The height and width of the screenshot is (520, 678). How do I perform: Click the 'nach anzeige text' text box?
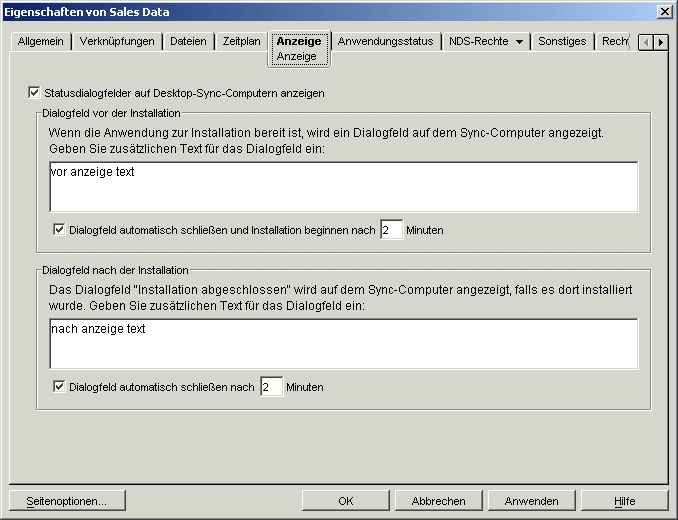click(x=344, y=344)
